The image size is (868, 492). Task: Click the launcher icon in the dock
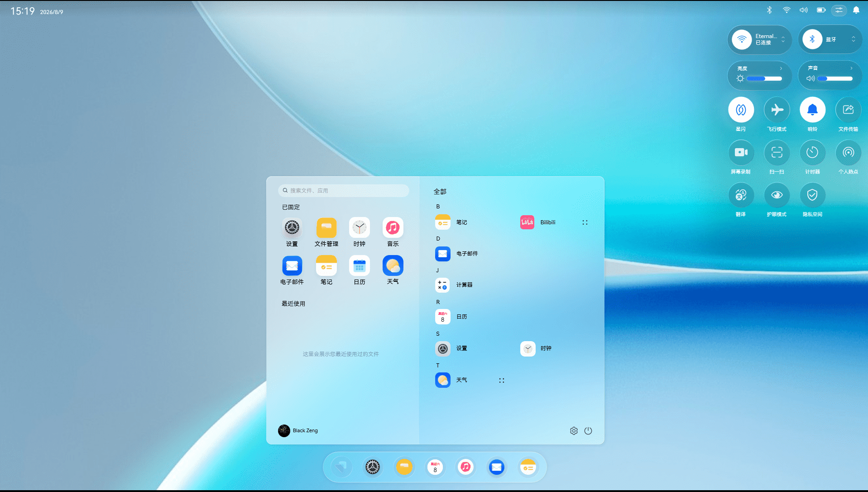tap(341, 467)
